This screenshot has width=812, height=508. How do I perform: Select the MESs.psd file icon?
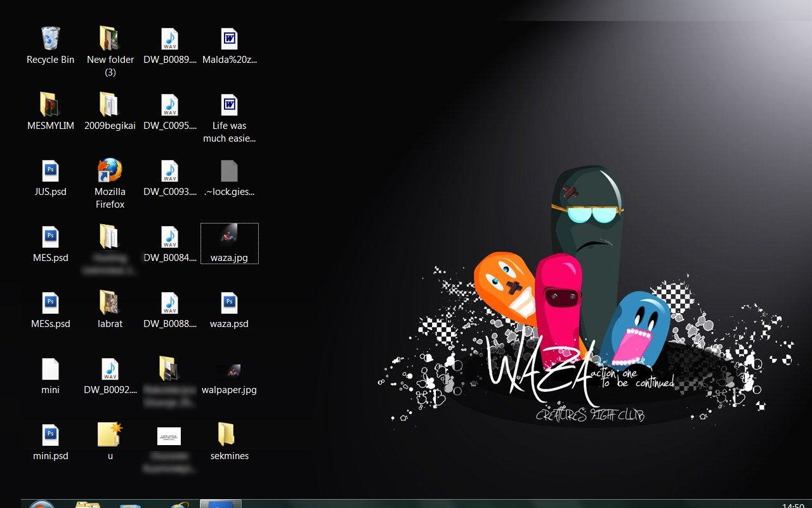click(x=50, y=304)
